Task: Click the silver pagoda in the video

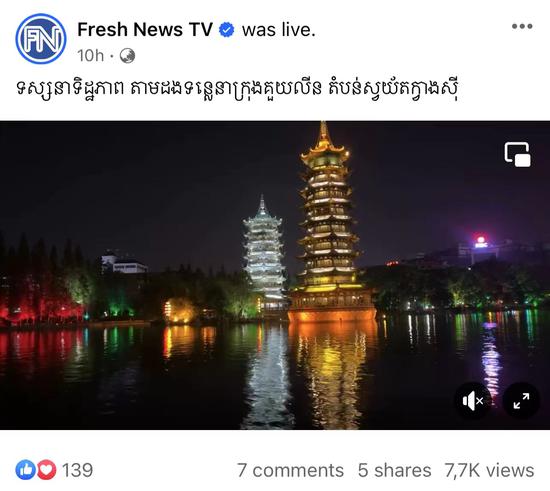Action: 264,253
